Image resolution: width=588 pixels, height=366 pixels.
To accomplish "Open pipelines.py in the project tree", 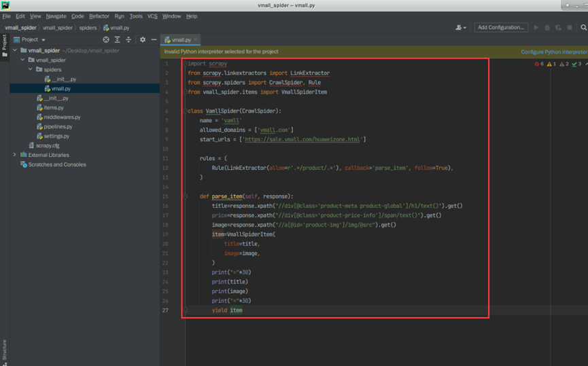I will coord(58,126).
